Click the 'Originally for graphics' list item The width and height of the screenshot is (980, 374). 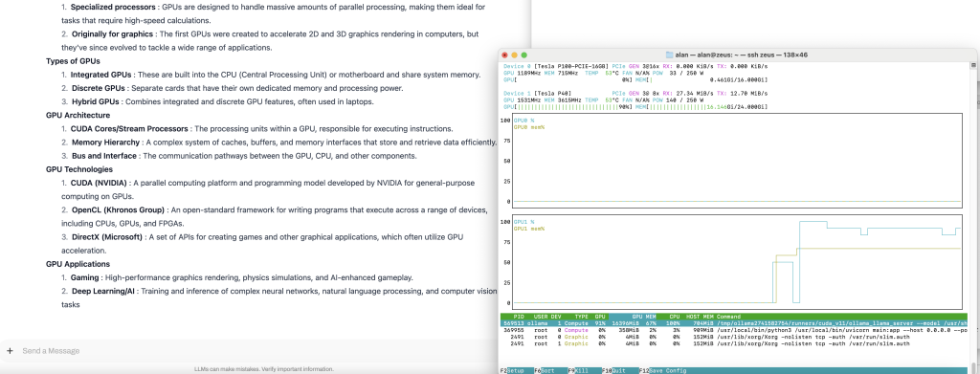tap(113, 33)
